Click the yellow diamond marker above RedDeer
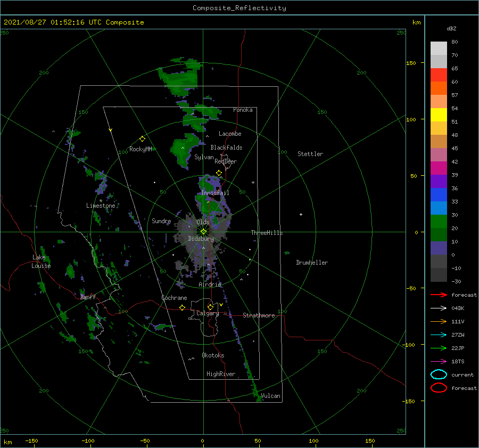 (219, 173)
